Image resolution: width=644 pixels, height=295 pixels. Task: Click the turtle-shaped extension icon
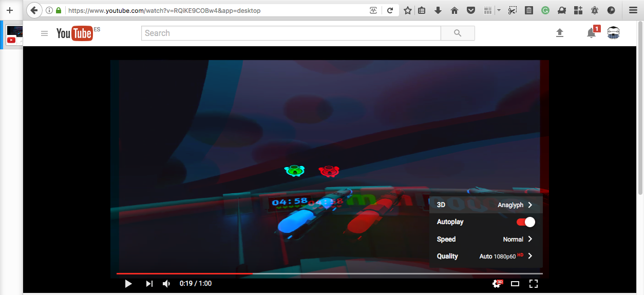[562, 10]
